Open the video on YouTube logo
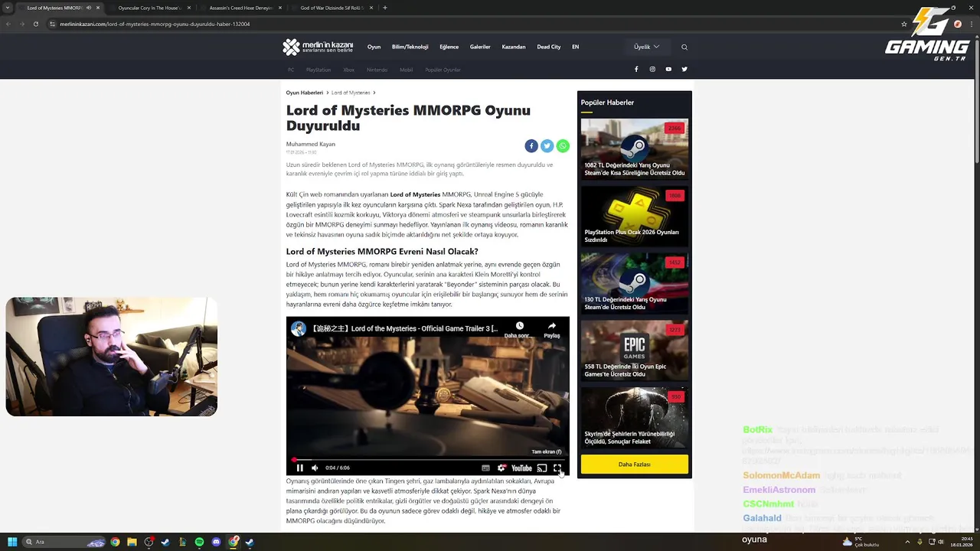The height and width of the screenshot is (551, 980). (521, 468)
